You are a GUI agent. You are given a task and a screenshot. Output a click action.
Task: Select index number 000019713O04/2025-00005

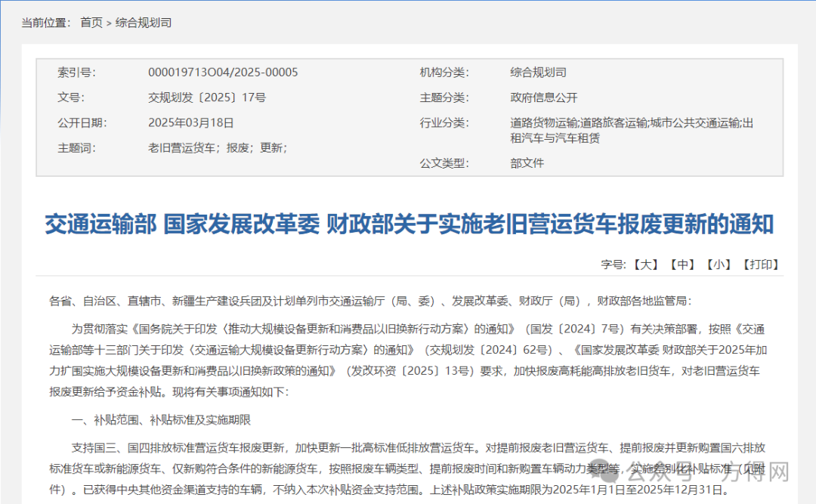(x=223, y=73)
